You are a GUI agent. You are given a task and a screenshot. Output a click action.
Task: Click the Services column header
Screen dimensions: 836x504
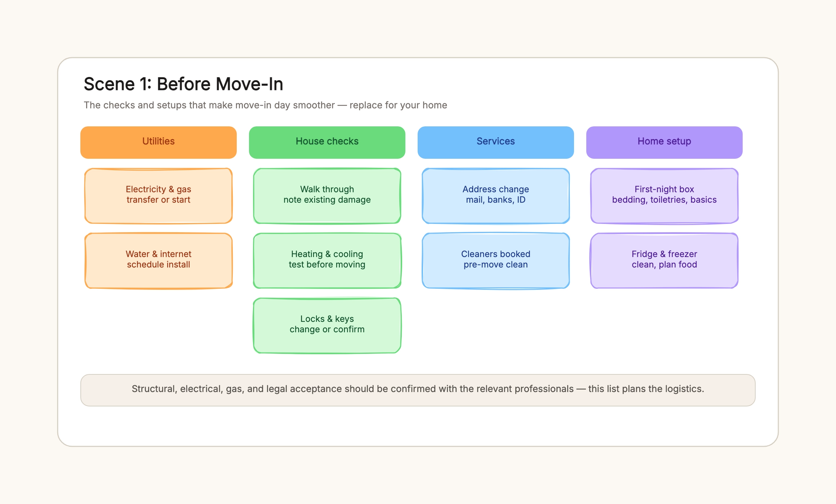[496, 142]
